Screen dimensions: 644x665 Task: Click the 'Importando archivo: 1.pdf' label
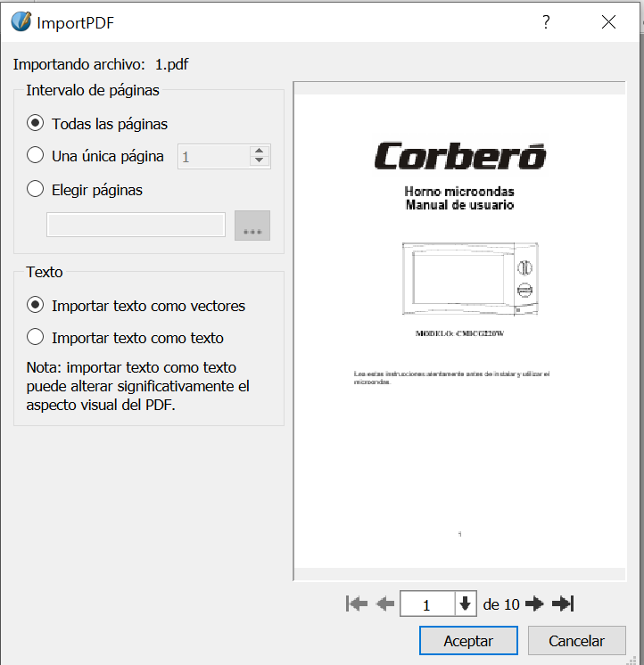(x=101, y=64)
